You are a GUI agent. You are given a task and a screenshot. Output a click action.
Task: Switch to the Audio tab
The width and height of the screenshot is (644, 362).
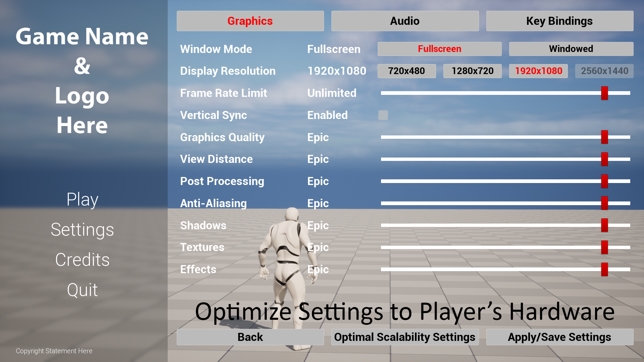pyautogui.click(x=405, y=21)
